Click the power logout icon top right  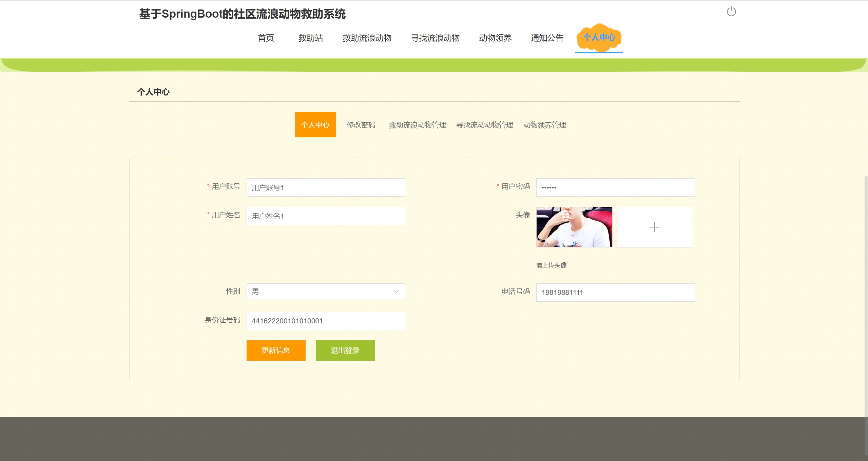click(x=731, y=12)
